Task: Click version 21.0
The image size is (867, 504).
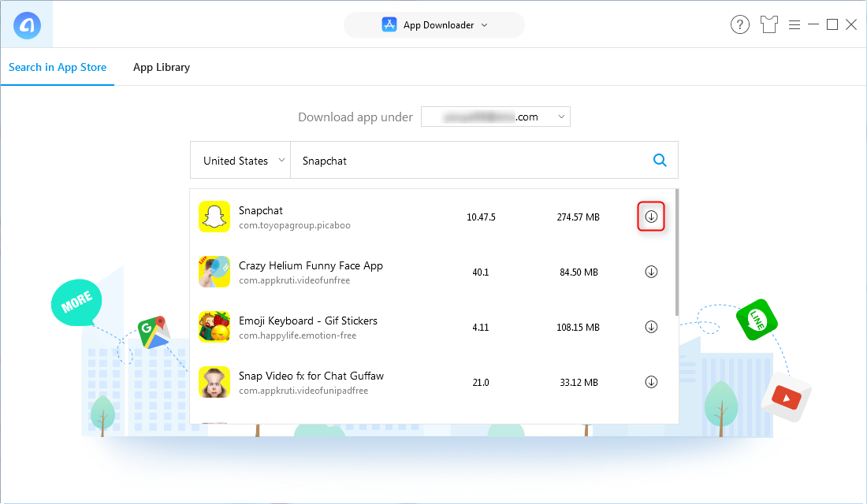Action: (x=481, y=383)
